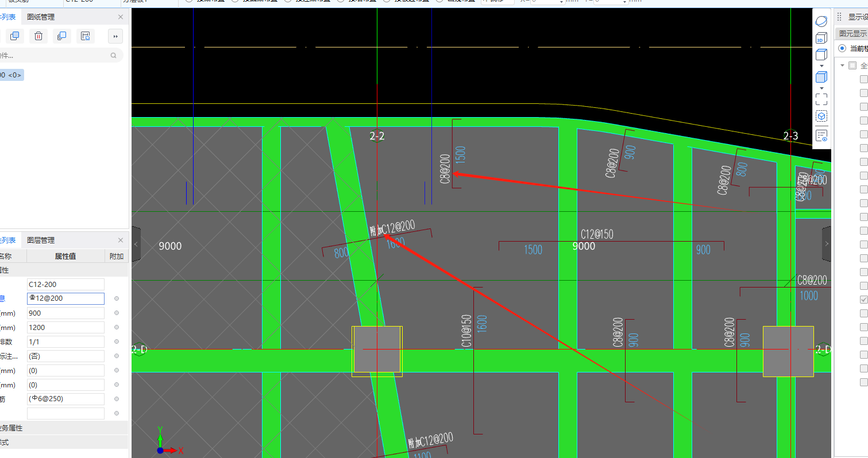Switch to the 图层管理 tab
This screenshot has width=868, height=458.
coord(41,240)
